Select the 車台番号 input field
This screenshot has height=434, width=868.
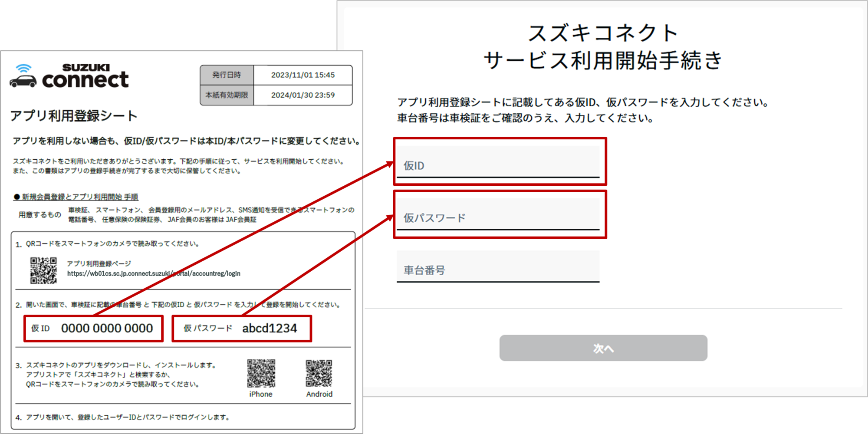click(498, 266)
